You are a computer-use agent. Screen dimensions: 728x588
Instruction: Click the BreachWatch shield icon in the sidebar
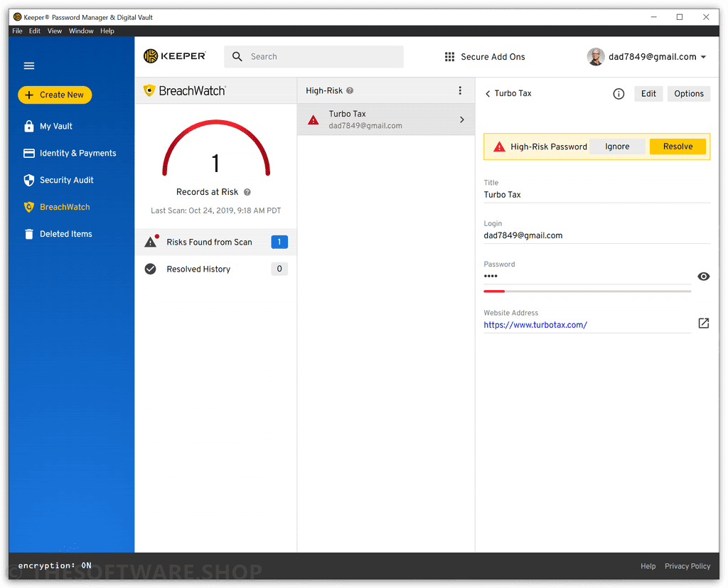tap(28, 207)
